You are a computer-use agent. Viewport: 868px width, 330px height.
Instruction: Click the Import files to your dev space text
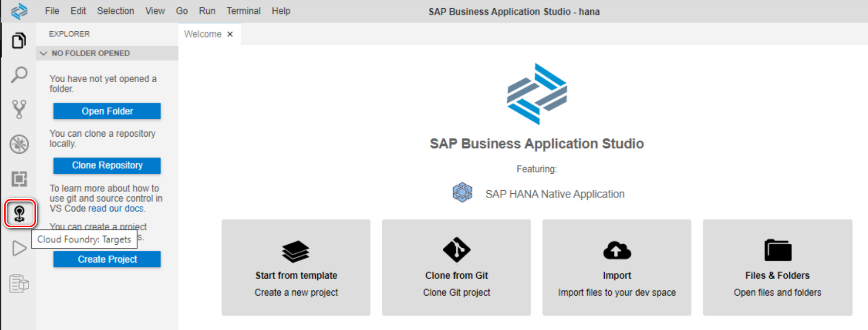click(617, 292)
